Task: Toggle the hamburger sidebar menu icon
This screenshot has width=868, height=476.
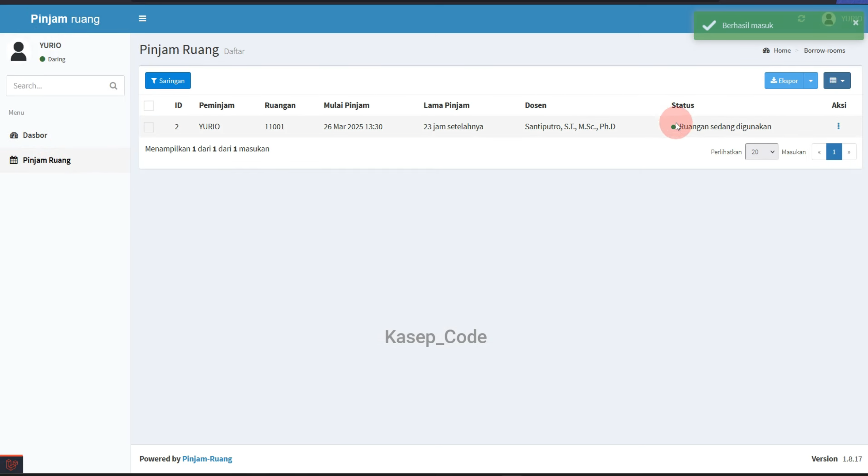Action: [142, 19]
